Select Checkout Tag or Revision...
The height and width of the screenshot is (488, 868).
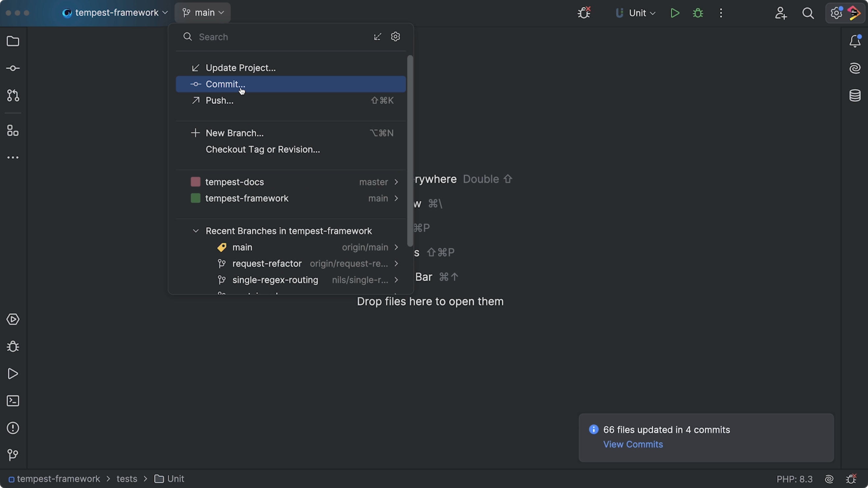point(291,149)
